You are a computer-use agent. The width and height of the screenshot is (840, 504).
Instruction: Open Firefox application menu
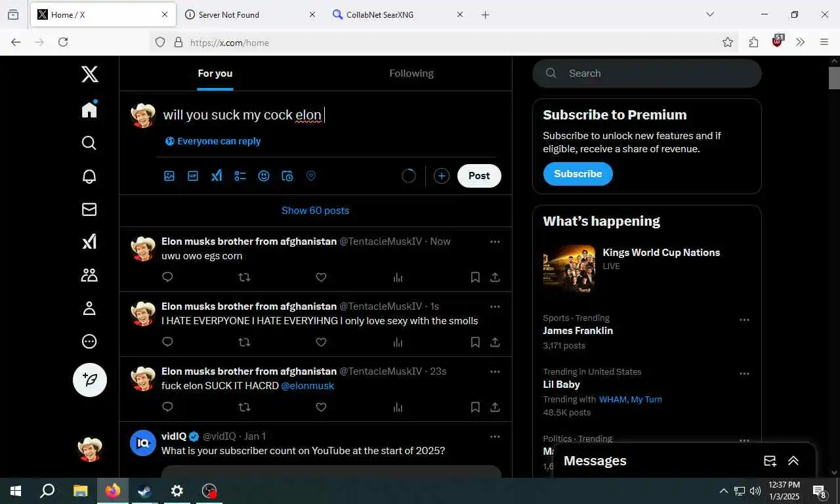coord(824,42)
